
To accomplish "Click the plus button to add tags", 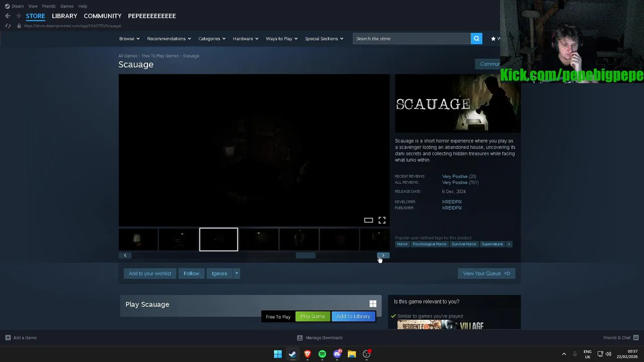I will tap(509, 244).
